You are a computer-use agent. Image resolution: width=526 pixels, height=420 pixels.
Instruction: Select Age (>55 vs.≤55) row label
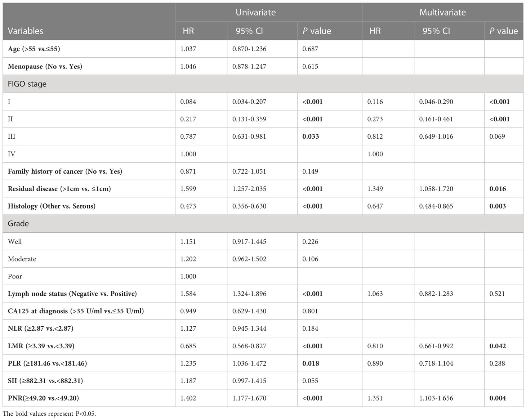click(34, 49)
